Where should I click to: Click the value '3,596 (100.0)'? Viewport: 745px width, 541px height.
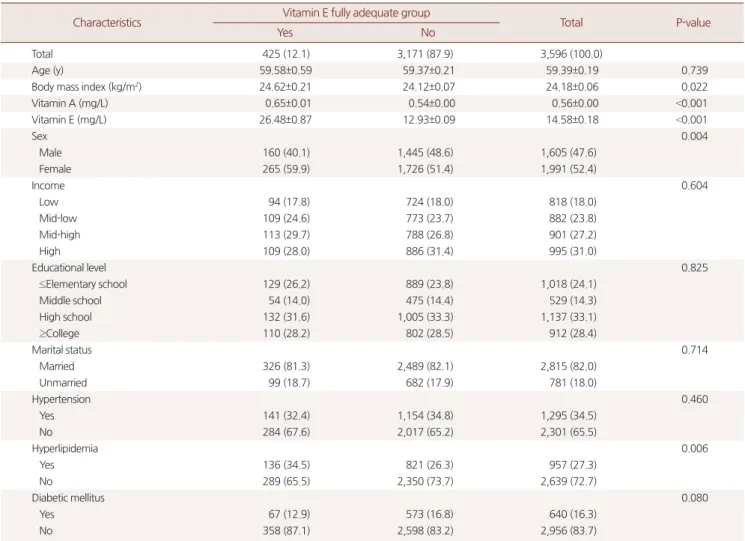[x=571, y=54]
